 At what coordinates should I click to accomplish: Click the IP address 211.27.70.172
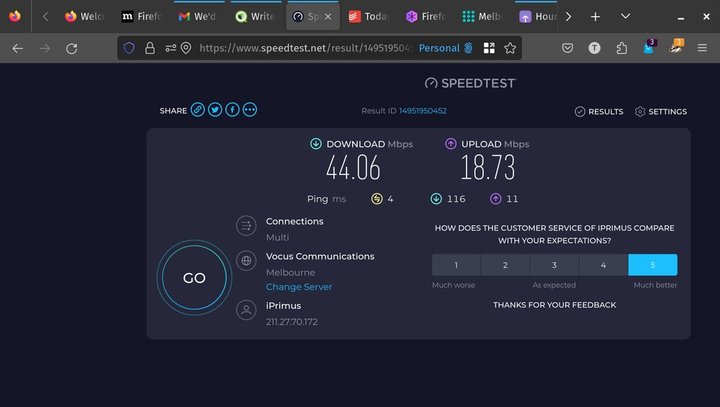292,322
